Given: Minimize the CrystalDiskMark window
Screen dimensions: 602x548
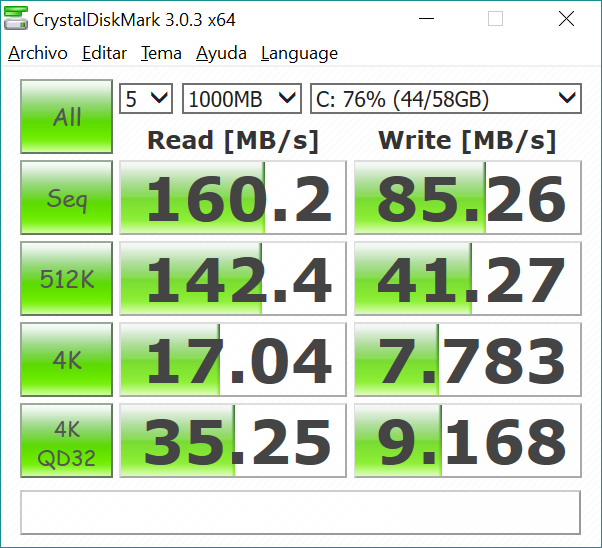Looking at the screenshot, I should click(426, 18).
